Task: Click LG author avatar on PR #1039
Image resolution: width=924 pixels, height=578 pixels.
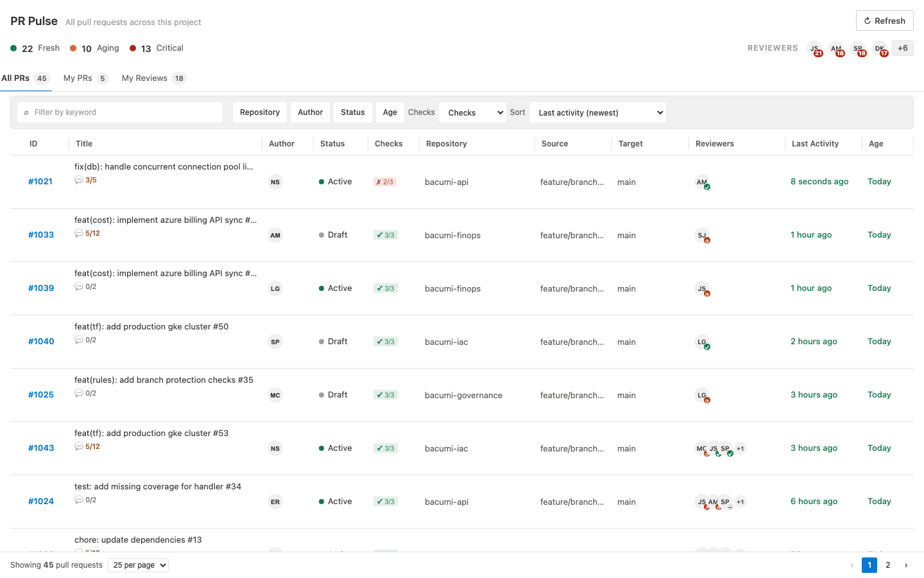Action: coord(275,288)
